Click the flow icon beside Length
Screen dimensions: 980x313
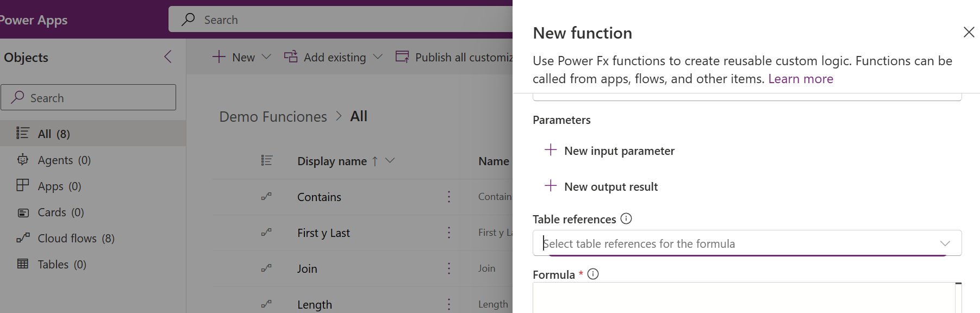[x=266, y=304]
